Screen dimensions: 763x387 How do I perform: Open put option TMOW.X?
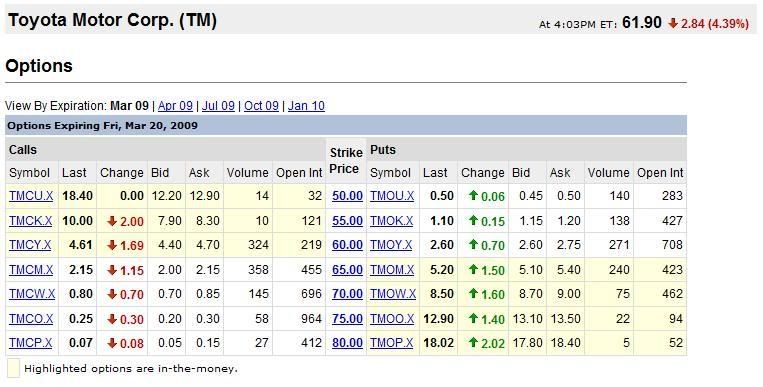(393, 294)
